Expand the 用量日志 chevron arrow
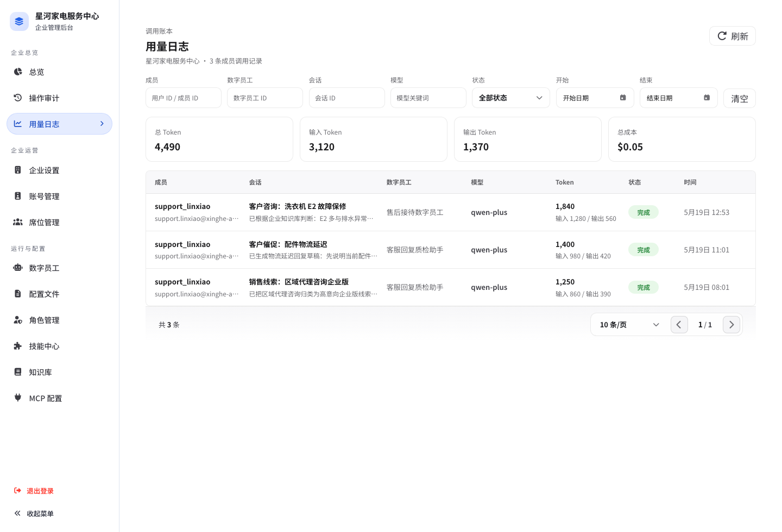 [x=102, y=124]
